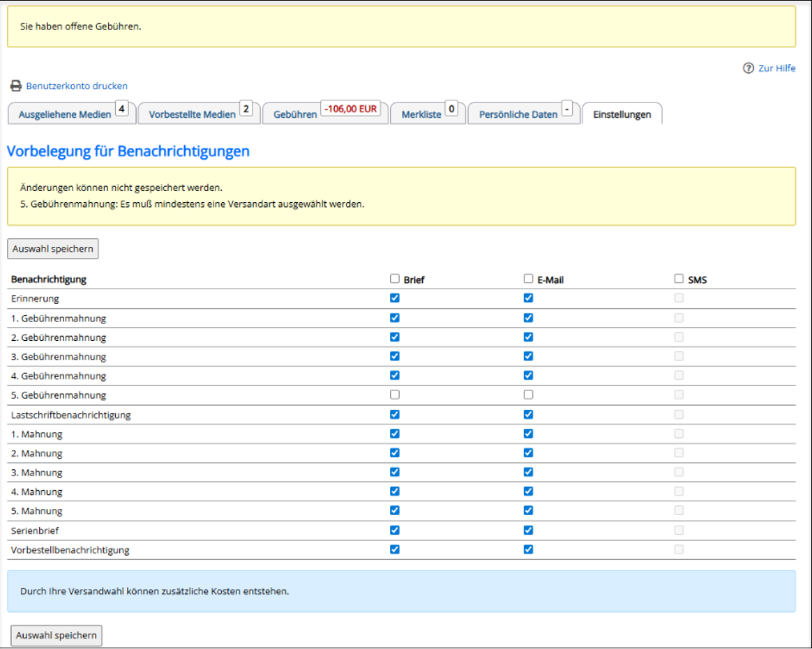Uncheck Brief for Erinnerung
The height and width of the screenshot is (649, 812).
tap(395, 298)
